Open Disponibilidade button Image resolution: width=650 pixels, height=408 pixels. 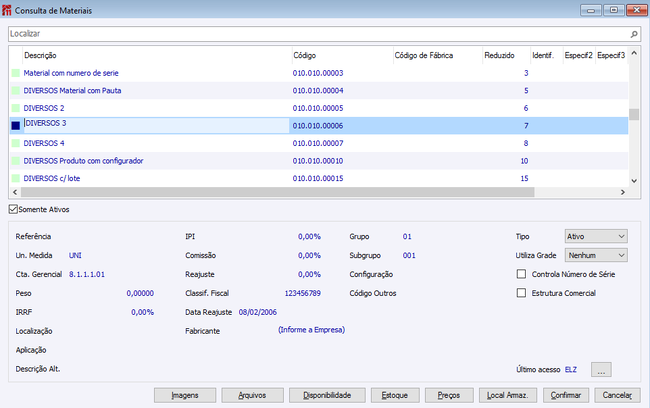(x=327, y=395)
